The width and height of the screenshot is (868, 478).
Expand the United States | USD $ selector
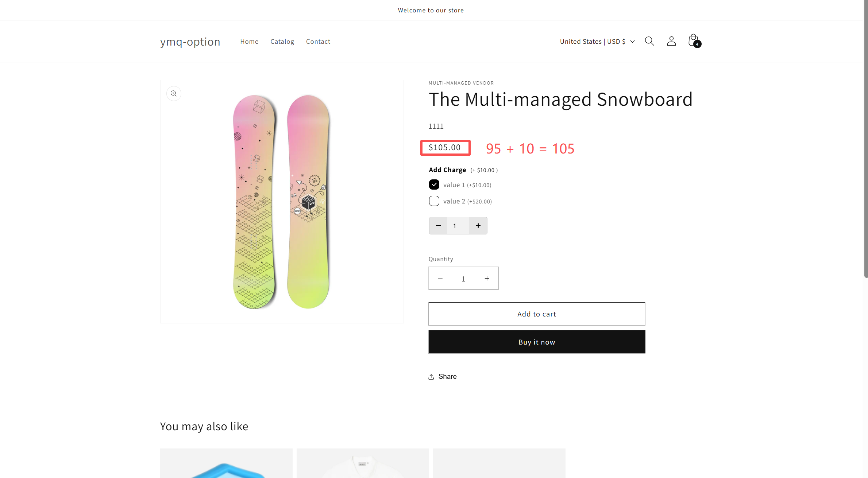click(597, 42)
